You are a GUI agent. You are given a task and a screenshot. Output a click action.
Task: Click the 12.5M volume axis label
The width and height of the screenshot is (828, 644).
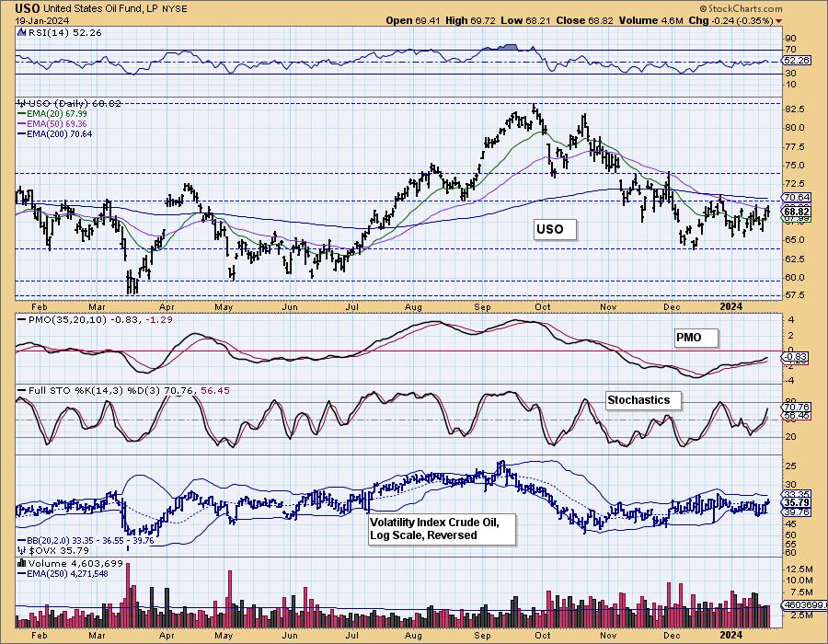(x=799, y=569)
